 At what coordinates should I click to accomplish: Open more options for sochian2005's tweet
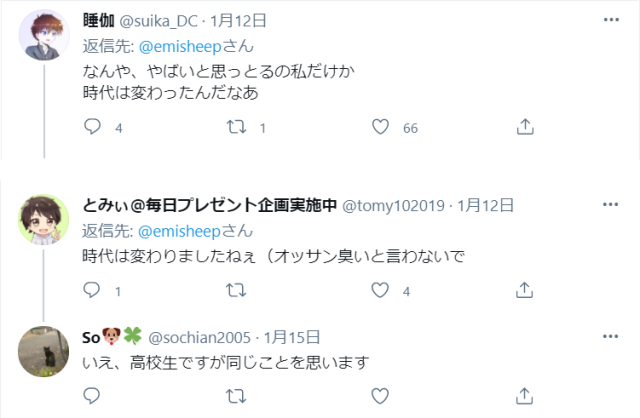tap(609, 337)
